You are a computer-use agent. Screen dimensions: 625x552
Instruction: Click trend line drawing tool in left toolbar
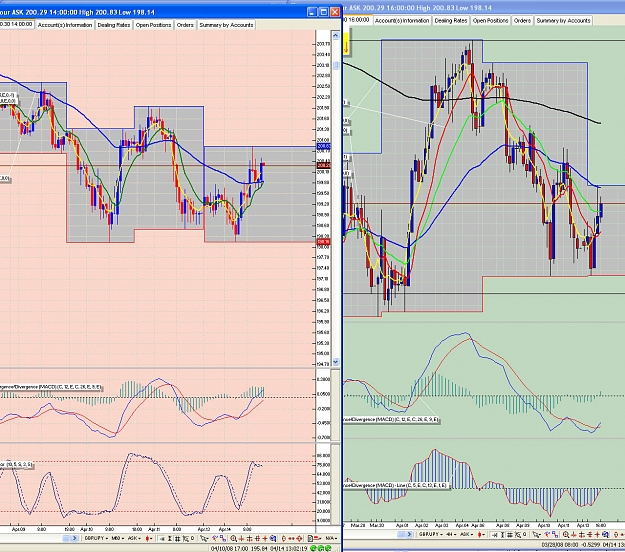click(x=215, y=538)
